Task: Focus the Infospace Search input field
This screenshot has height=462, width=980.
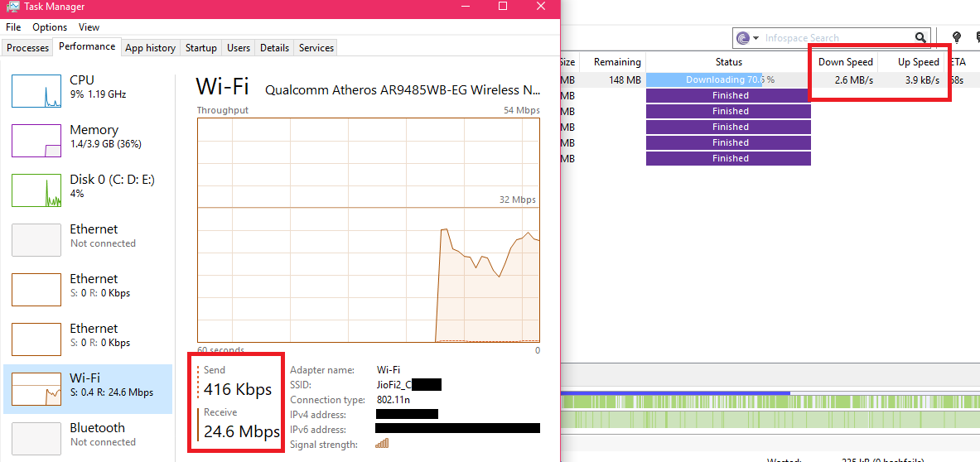Action: [x=838, y=38]
